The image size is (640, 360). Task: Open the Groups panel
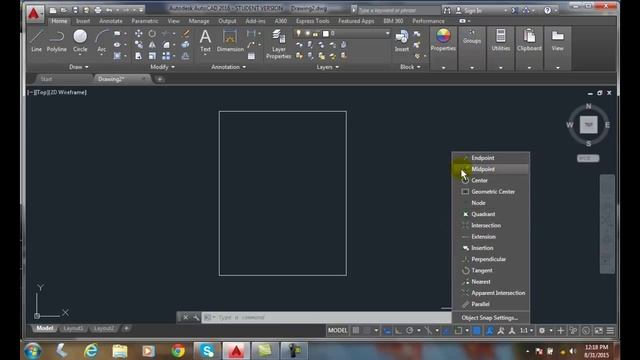click(472, 36)
